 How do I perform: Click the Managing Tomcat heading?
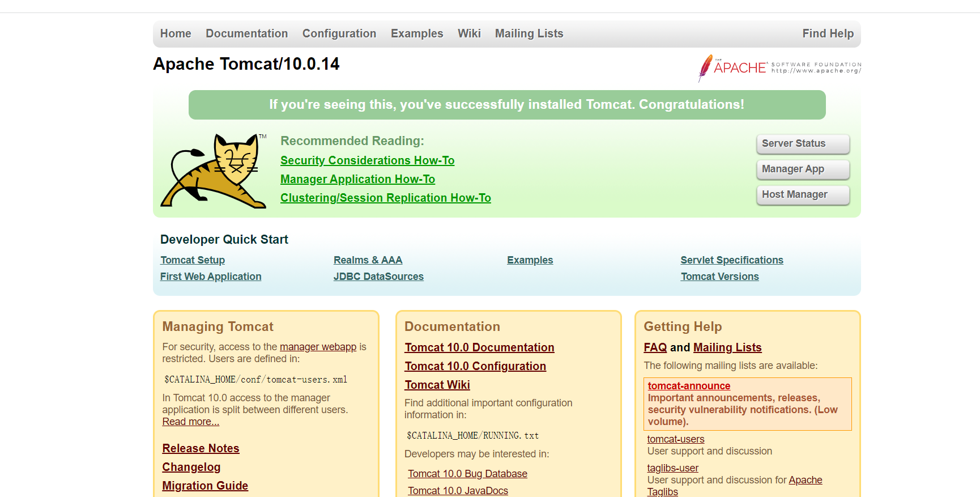click(x=218, y=327)
